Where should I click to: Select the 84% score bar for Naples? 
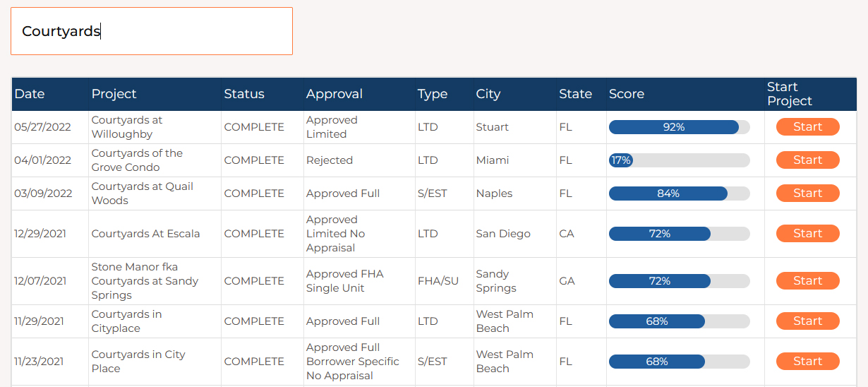pos(679,194)
